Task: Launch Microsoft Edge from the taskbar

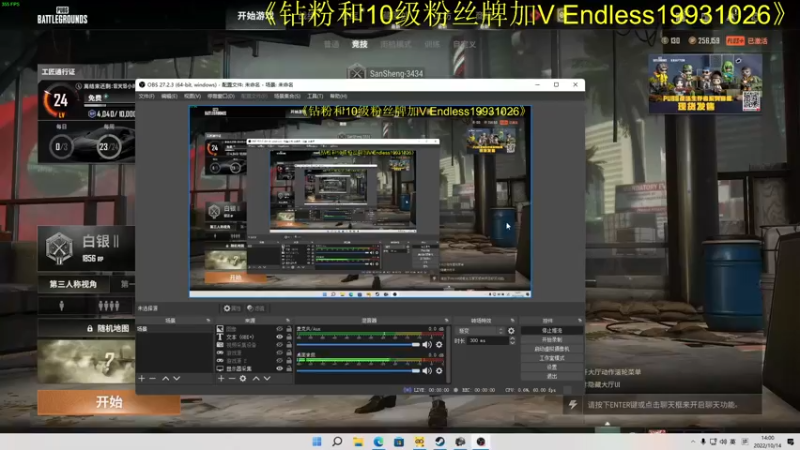Action: coord(378,441)
